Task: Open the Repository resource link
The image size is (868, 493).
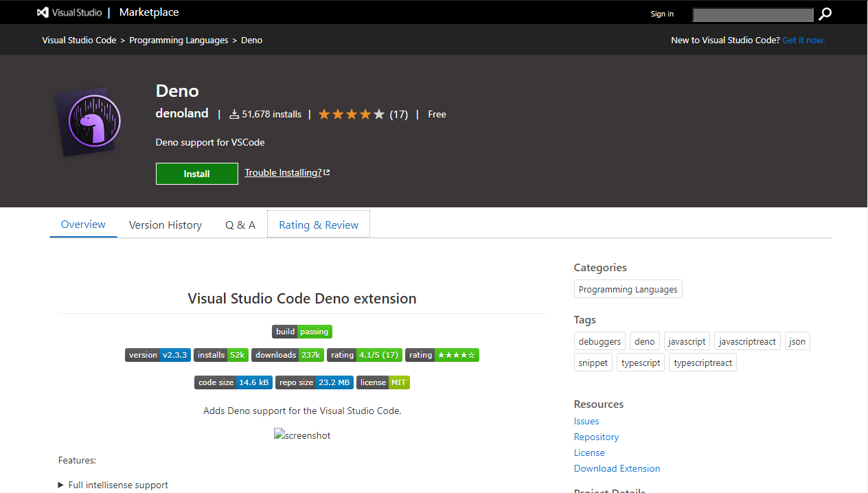Action: [596, 437]
